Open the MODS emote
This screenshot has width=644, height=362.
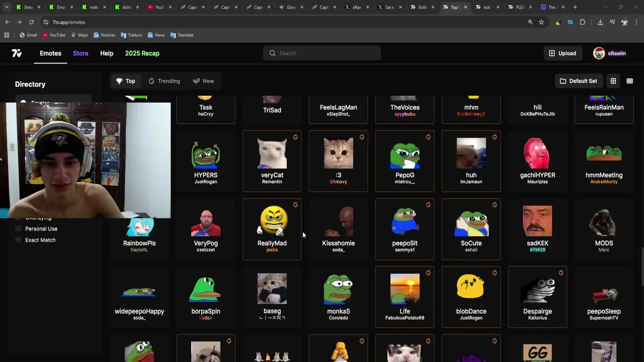(604, 229)
